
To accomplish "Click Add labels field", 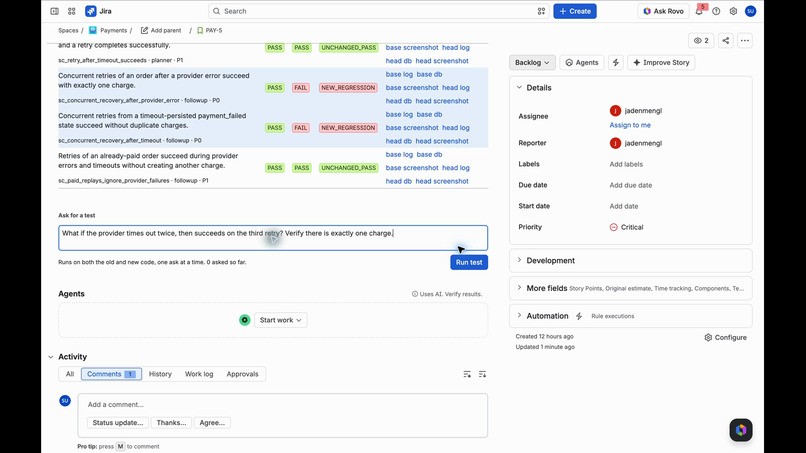I will (x=626, y=164).
